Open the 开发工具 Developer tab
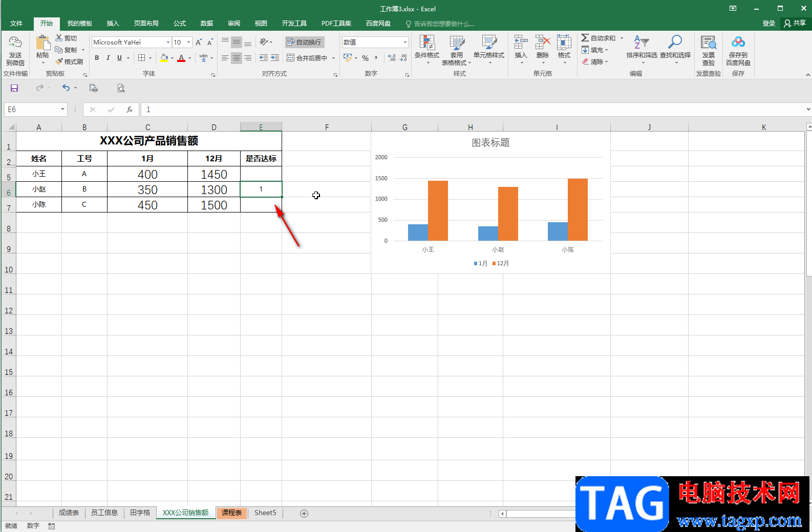 [x=294, y=23]
